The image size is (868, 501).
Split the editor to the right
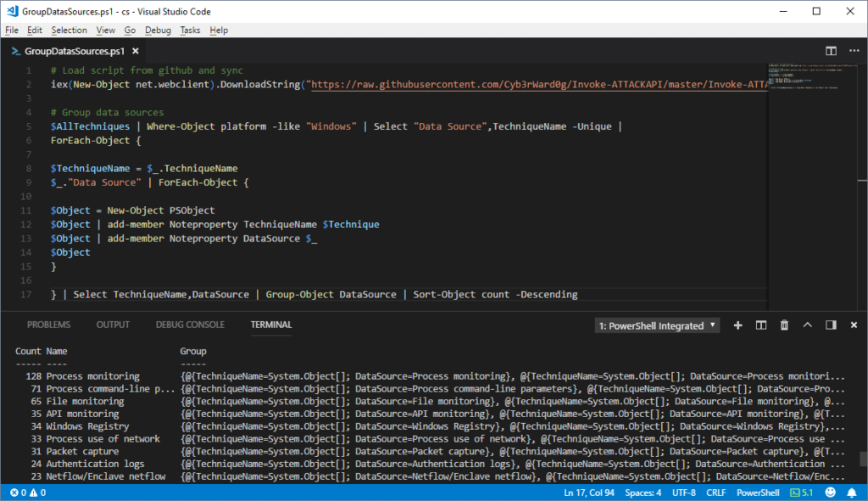click(831, 51)
